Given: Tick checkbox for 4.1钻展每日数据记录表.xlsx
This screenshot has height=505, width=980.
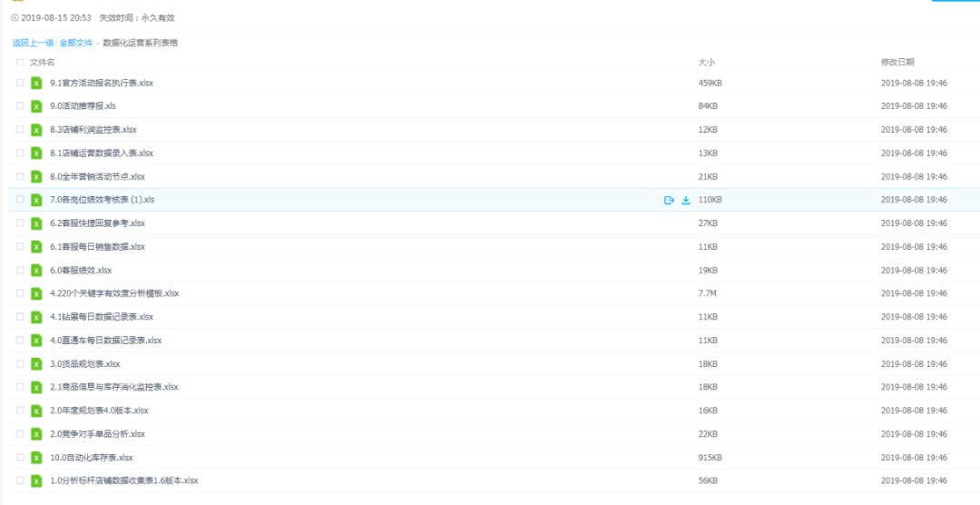Looking at the screenshot, I should 20,317.
